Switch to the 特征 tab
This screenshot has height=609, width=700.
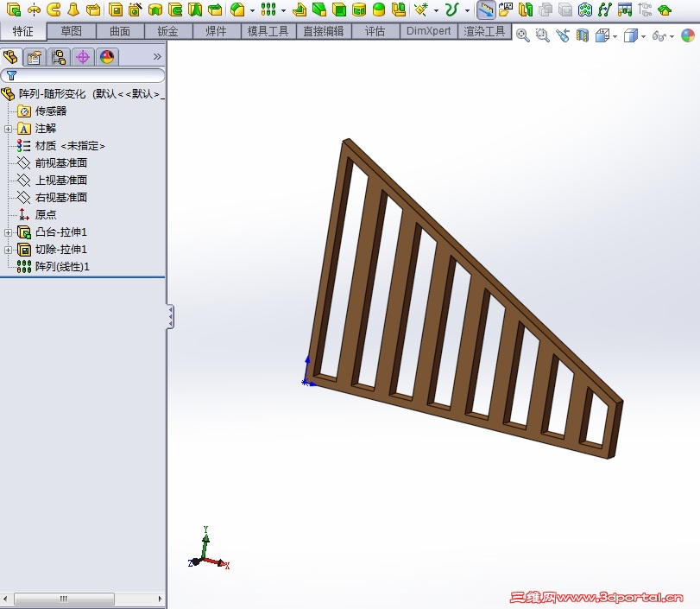pos(23,31)
